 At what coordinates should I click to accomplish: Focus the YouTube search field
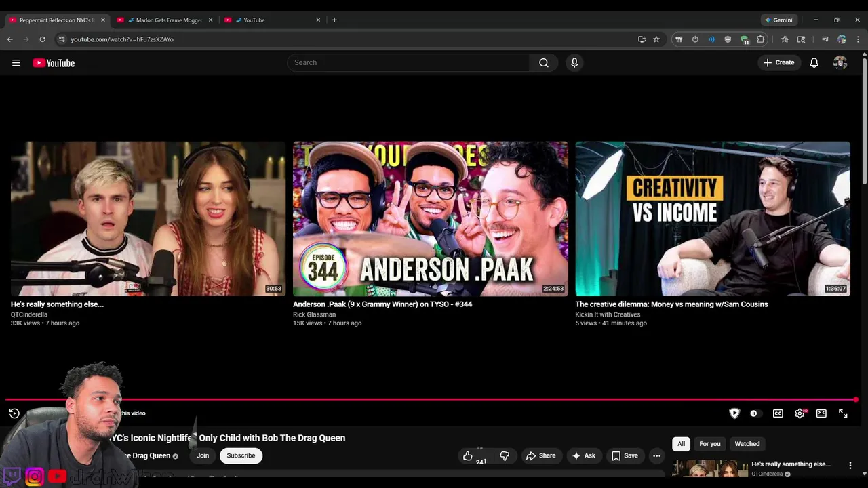coord(408,63)
